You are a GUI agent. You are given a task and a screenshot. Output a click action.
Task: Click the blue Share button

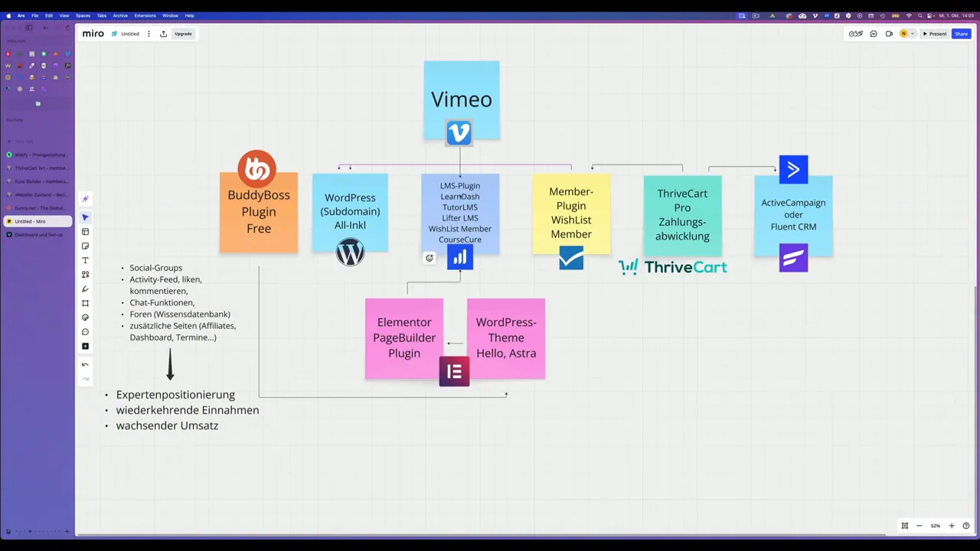click(961, 34)
